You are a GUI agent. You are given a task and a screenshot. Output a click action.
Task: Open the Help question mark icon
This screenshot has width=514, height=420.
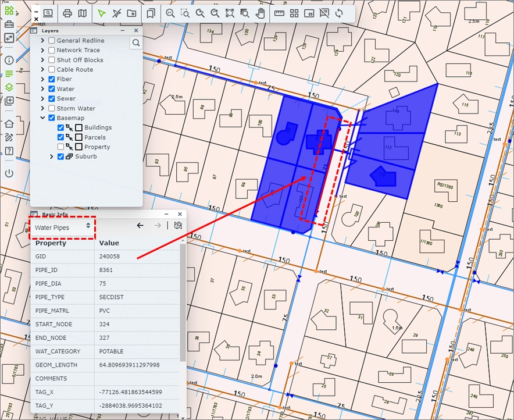(x=9, y=151)
